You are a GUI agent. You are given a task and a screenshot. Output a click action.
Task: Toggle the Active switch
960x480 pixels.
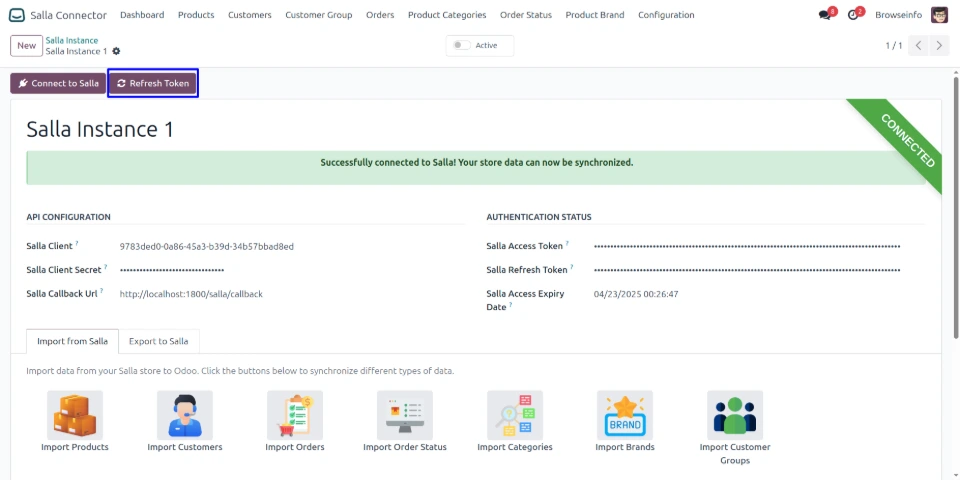click(x=460, y=45)
